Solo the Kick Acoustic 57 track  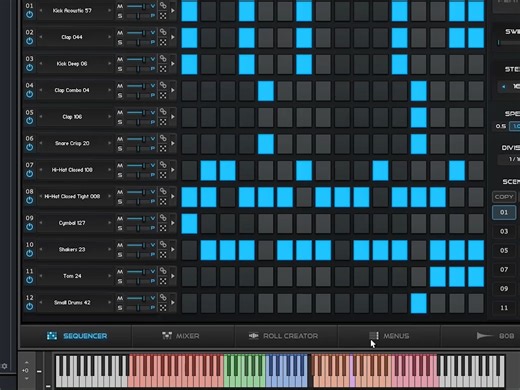(120, 16)
